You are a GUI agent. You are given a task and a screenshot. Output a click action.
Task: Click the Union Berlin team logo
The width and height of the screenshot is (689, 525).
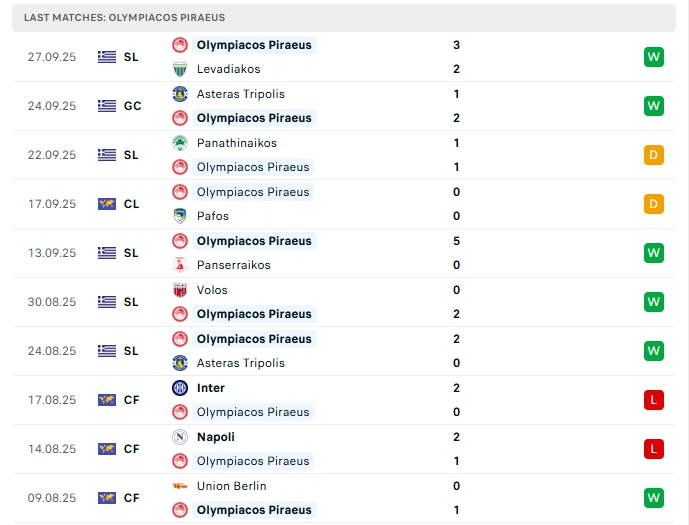(180, 486)
